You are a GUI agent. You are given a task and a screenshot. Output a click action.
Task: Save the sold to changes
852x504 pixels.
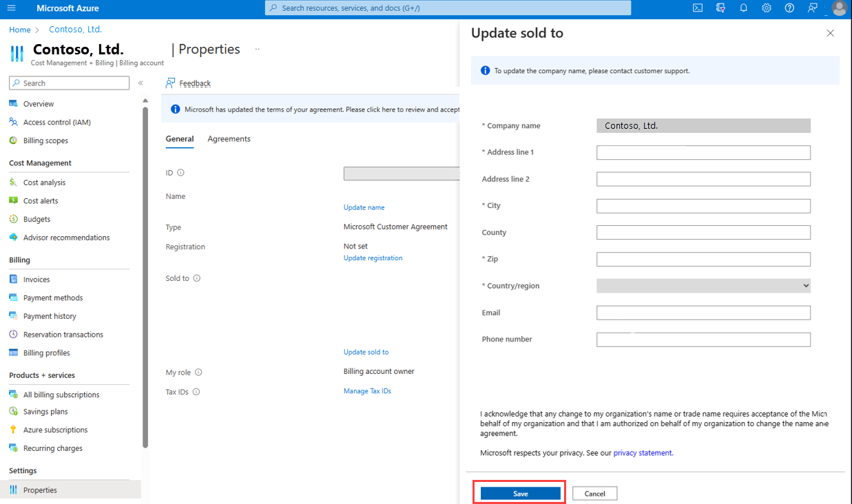click(521, 494)
